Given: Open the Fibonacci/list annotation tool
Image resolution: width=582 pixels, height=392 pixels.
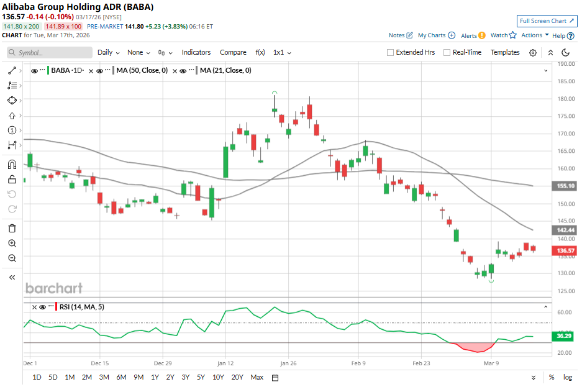Looking at the screenshot, I should (x=12, y=85).
